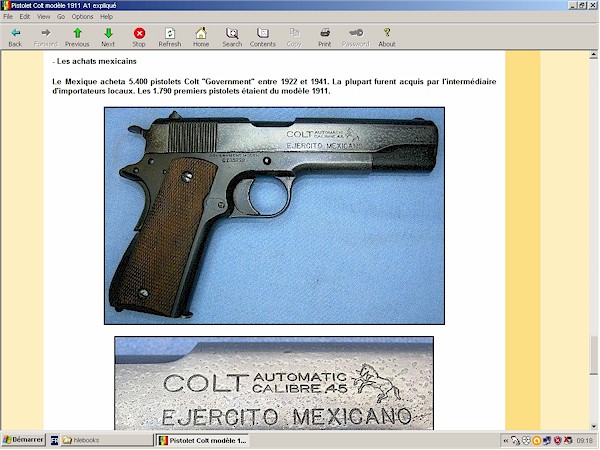The image size is (600, 450).
Task: Click the network computers tray icon
Action: pos(547,441)
